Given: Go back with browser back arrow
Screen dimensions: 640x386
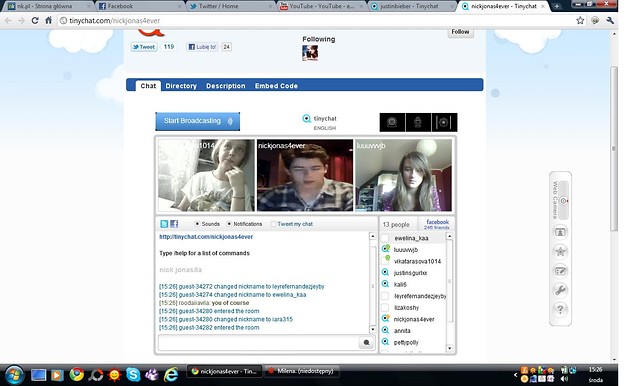Looking at the screenshot, I should pos(8,20).
